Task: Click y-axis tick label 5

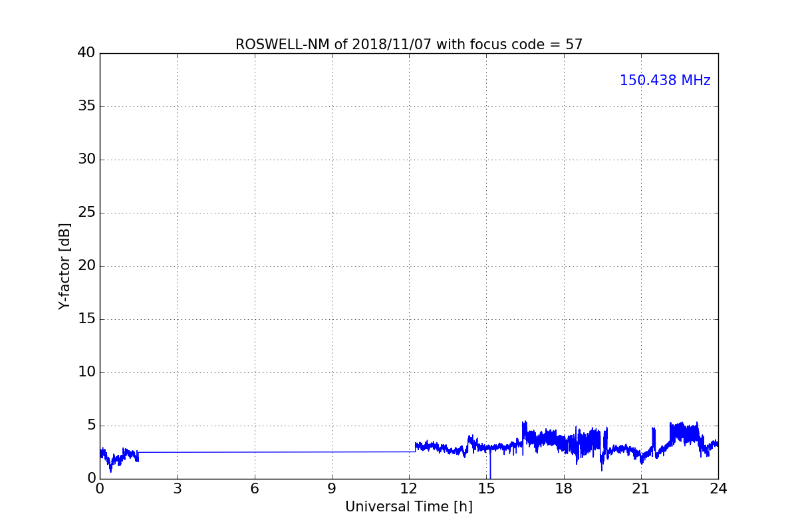Action: tap(91, 426)
